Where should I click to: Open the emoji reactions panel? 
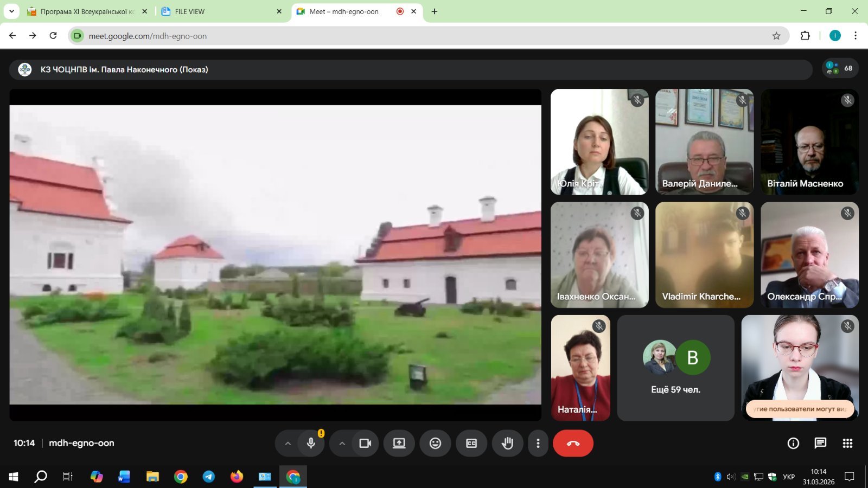tap(435, 444)
